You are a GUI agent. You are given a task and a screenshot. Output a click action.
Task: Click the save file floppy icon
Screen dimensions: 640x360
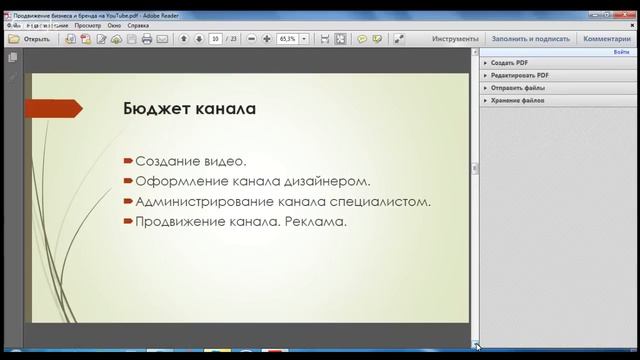131,39
